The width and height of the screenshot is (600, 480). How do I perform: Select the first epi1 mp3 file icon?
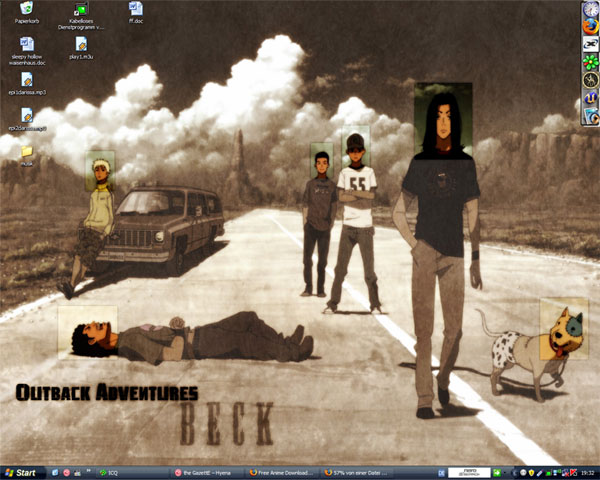coord(27,80)
